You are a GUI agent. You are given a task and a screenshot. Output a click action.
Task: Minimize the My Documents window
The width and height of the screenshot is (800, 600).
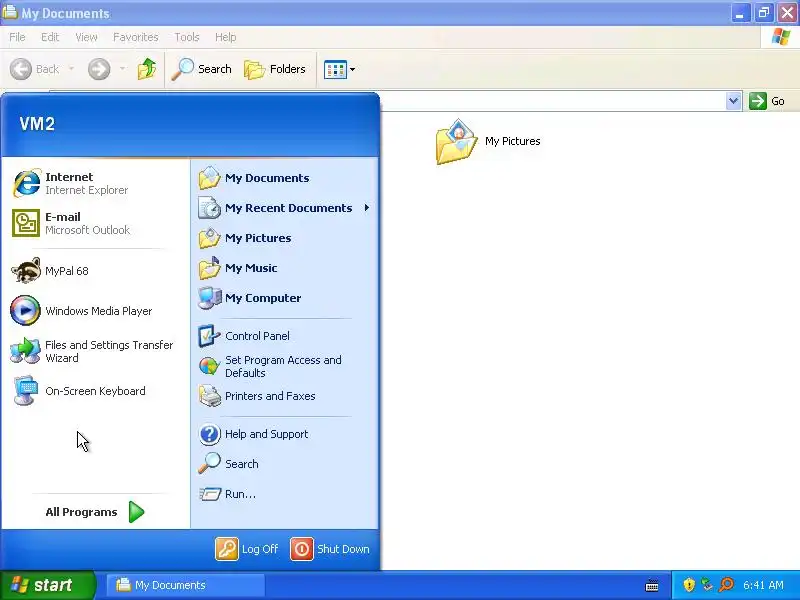[740, 13]
